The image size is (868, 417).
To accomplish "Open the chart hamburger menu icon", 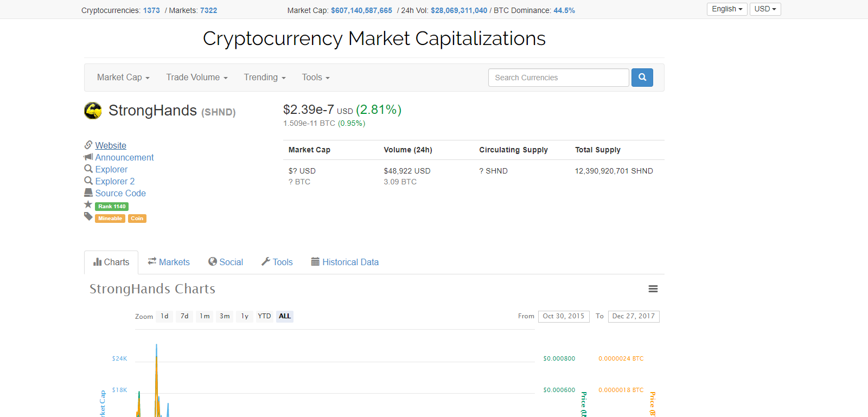I will click(653, 289).
